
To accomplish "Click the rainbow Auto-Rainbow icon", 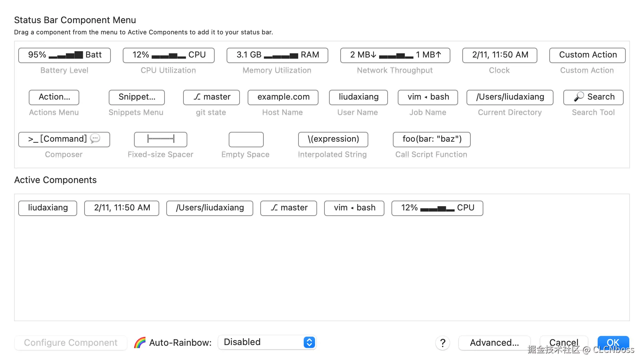I will [140, 343].
